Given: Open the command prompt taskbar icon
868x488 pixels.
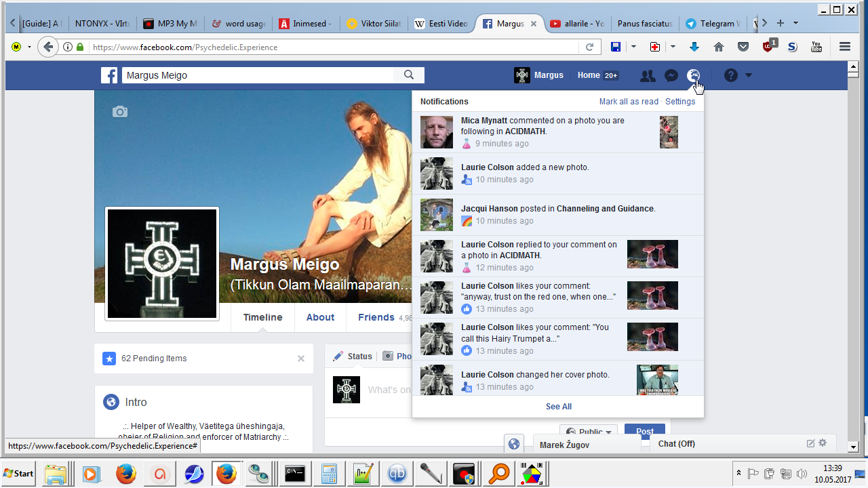Looking at the screenshot, I should 295,473.
